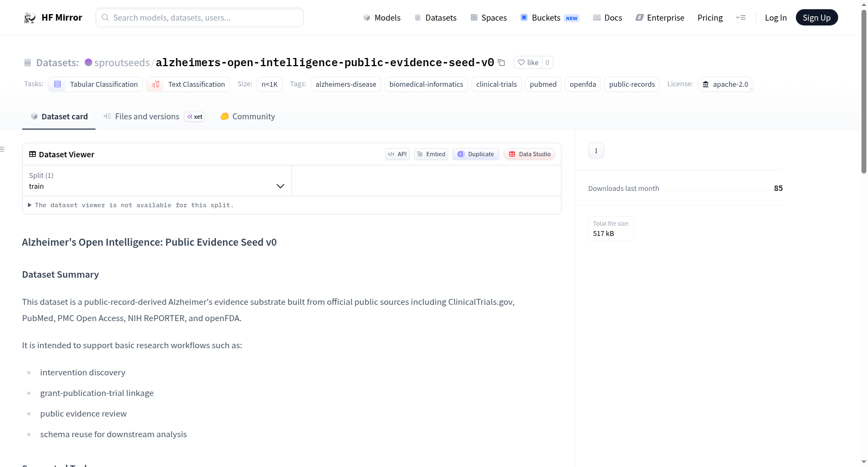The width and height of the screenshot is (868, 467).
Task: Click the heart like button
Action: 528,62
